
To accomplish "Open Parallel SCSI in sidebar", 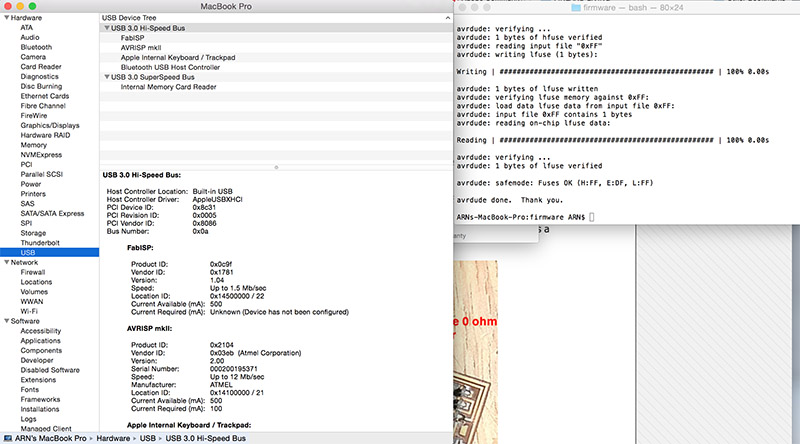I will (42, 174).
